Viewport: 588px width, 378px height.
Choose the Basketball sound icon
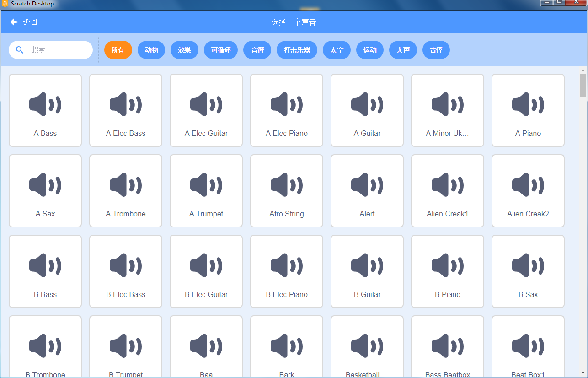pos(367,346)
